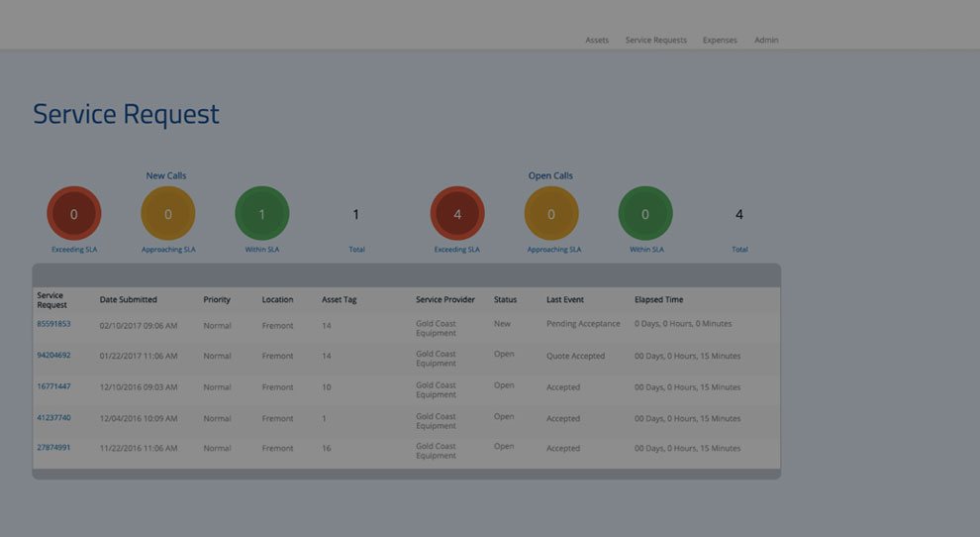This screenshot has height=537, width=980.
Task: Click the Approaching SLA label under New Calls
Action: click(x=168, y=250)
